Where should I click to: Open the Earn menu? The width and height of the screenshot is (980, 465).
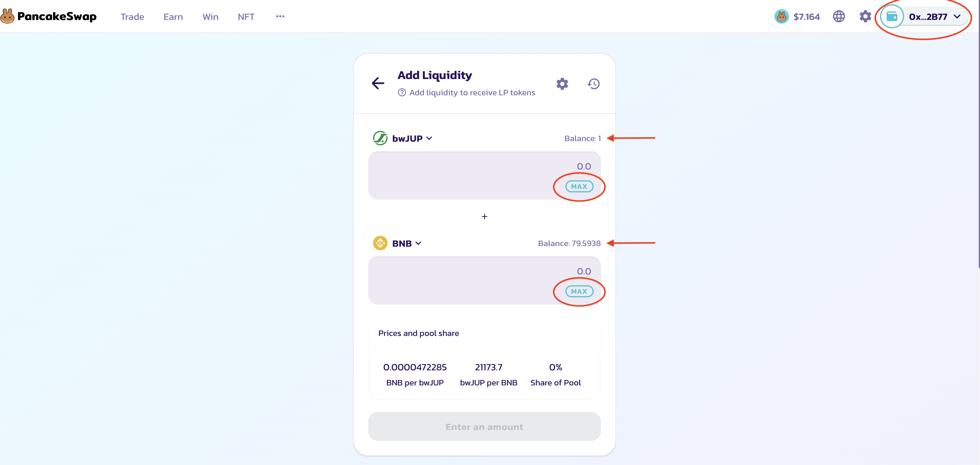point(173,17)
